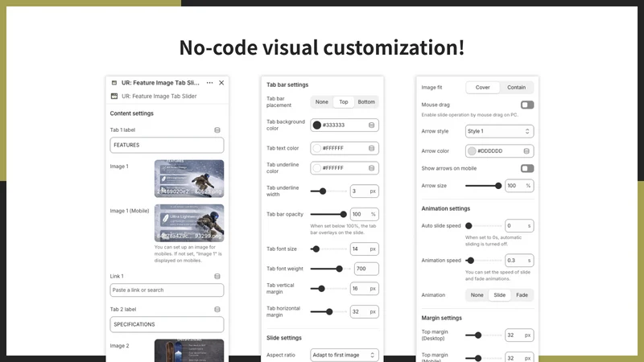Click dynamic source icon in Tab background color

pyautogui.click(x=371, y=125)
